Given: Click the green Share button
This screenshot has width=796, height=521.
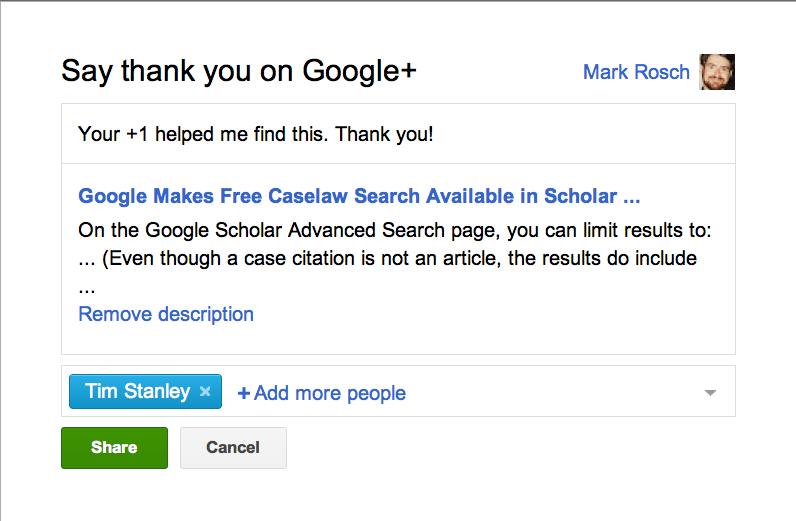Looking at the screenshot, I should click(x=114, y=447).
